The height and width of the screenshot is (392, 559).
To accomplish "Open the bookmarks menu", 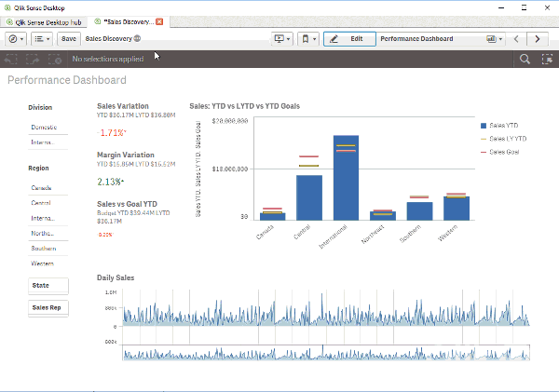I will pyautogui.click(x=308, y=39).
